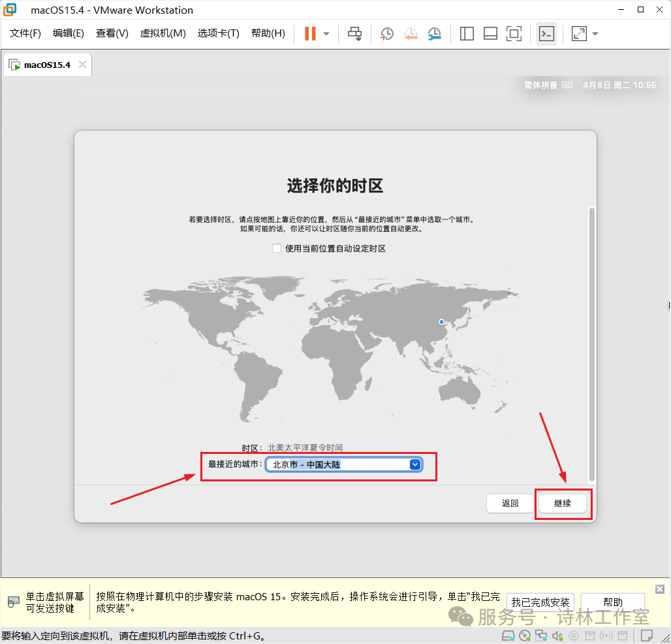This screenshot has height=644, width=671.
Task: Click the greyed archive-box device icon right of the wireless symbol
Action: pos(623,636)
